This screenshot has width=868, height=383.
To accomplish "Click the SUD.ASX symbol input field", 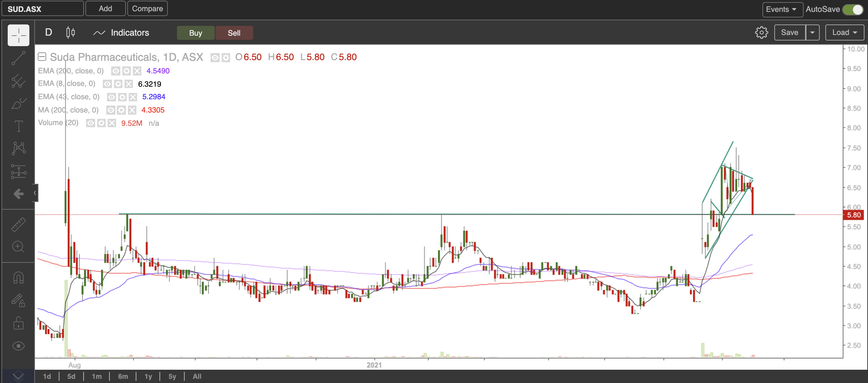I will 43,9.
